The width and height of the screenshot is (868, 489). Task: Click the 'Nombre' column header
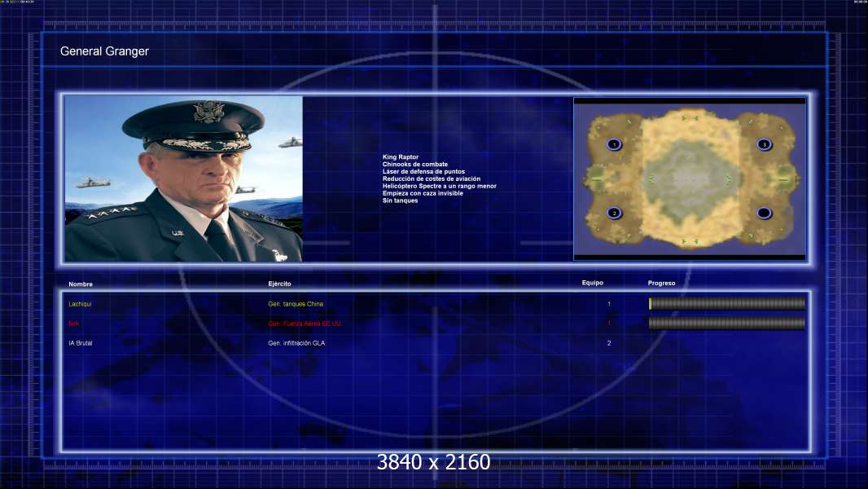[x=81, y=284]
